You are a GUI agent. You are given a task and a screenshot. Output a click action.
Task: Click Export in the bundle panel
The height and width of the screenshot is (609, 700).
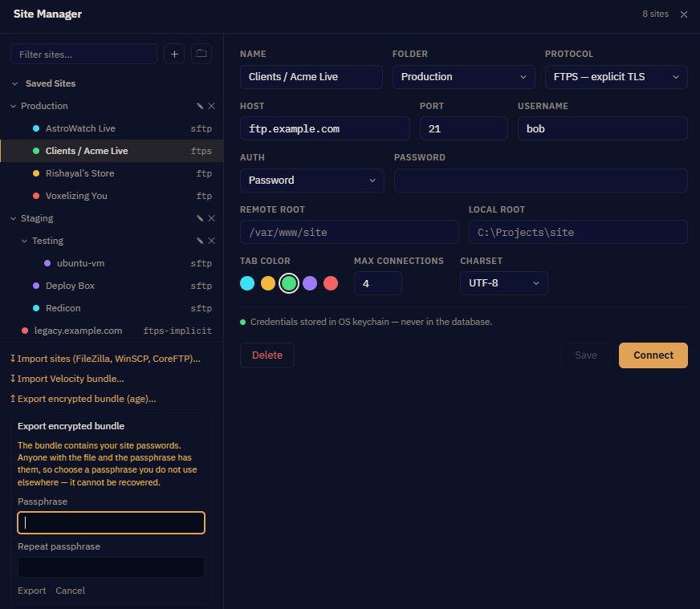tap(31, 591)
